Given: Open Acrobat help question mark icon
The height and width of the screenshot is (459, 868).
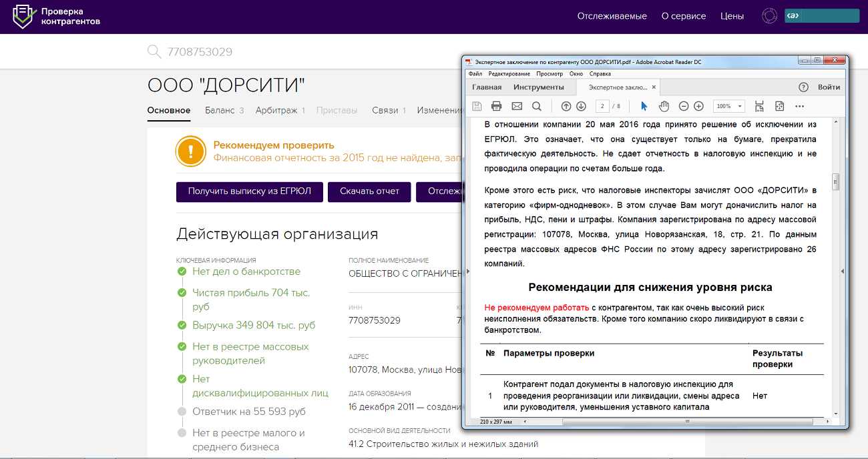Looking at the screenshot, I should 803,87.
